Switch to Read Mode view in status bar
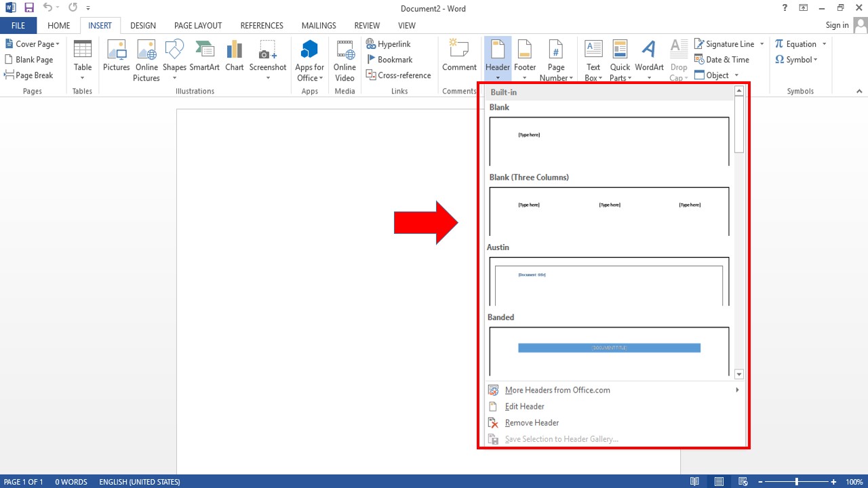The width and height of the screenshot is (868, 488). [694, 482]
